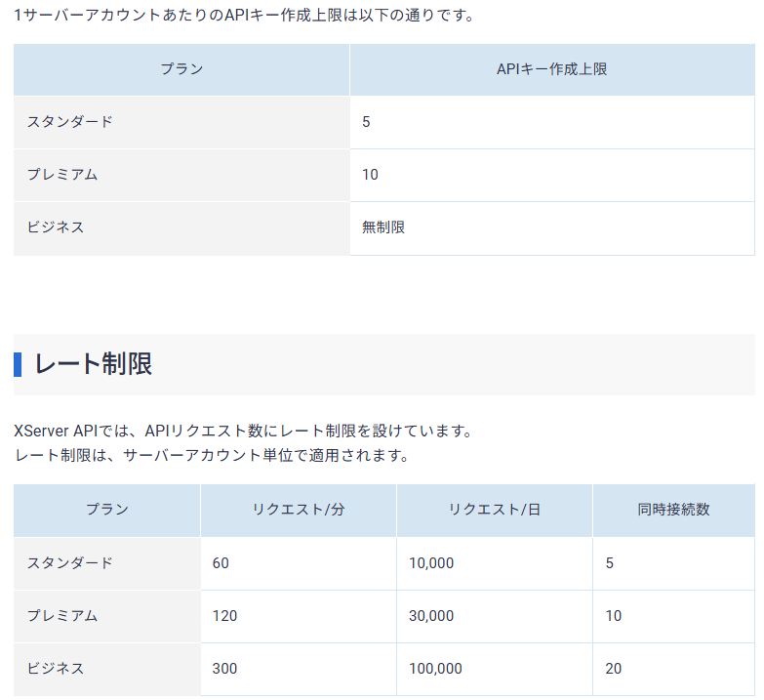Click the 同時接続数 column header
Image resolution: width=764 pixels, height=700 pixels.
click(x=674, y=510)
